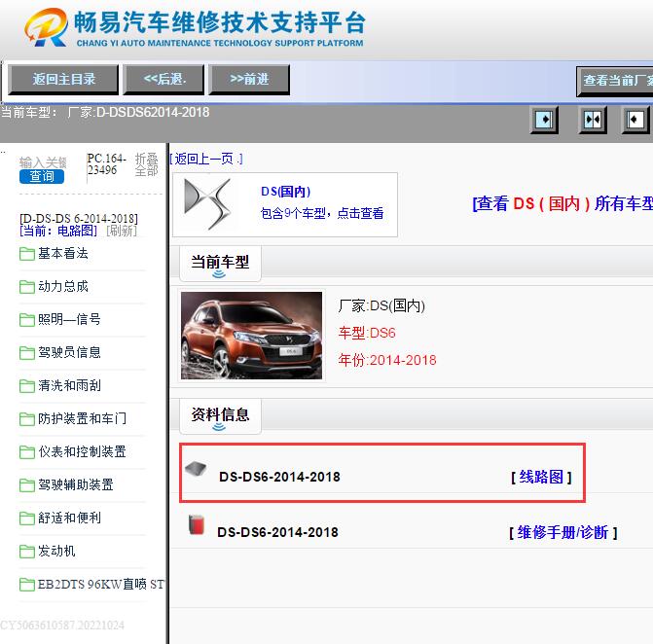Expand the 驾驶员信息 folder

tap(69, 352)
